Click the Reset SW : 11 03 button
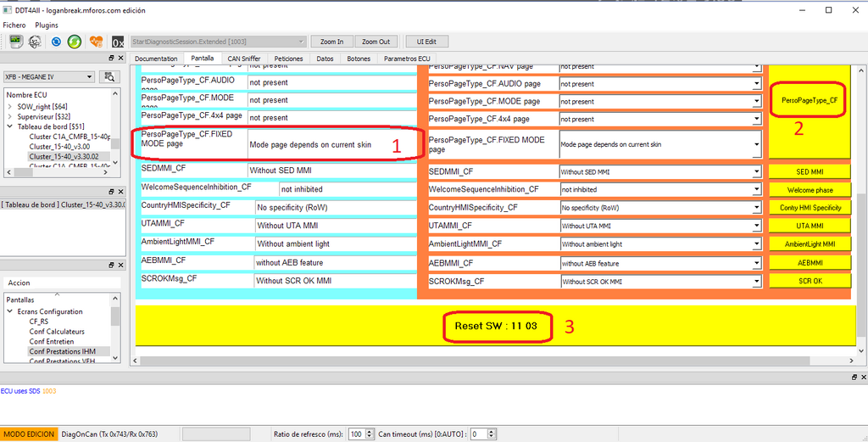Viewport: 868px width, 442px height. coord(495,326)
